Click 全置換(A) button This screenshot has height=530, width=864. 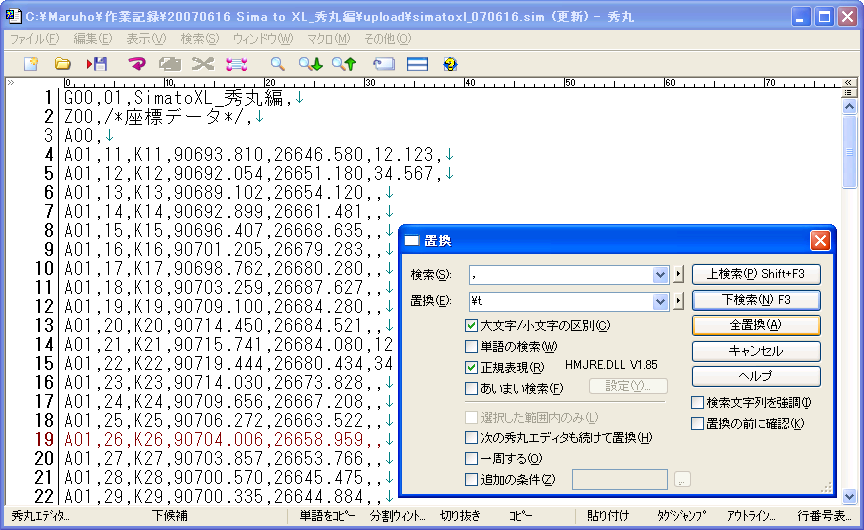tap(756, 325)
